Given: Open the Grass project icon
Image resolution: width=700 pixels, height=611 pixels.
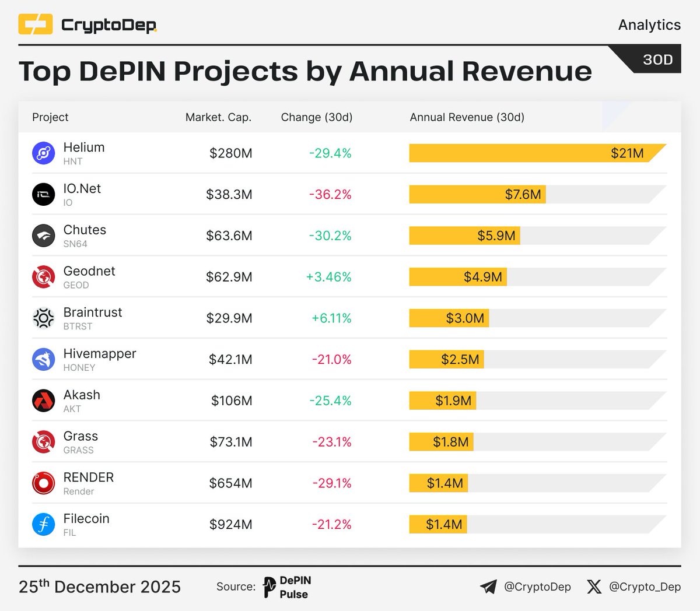Looking at the screenshot, I should click(x=44, y=442).
